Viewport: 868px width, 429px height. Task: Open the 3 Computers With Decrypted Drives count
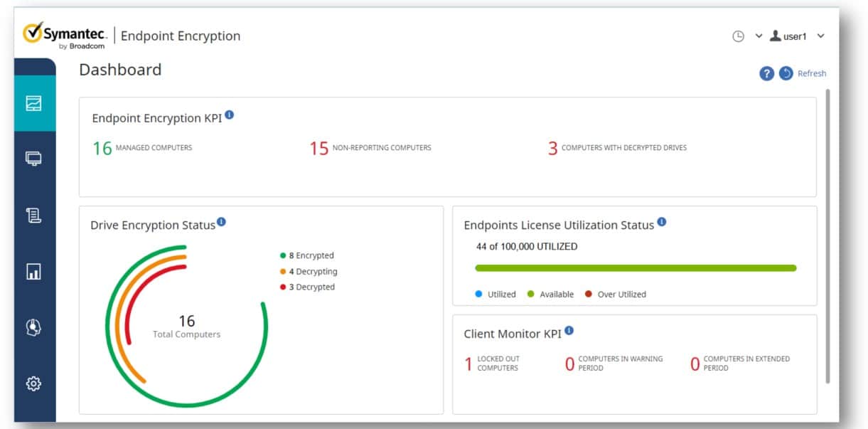pyautogui.click(x=552, y=148)
